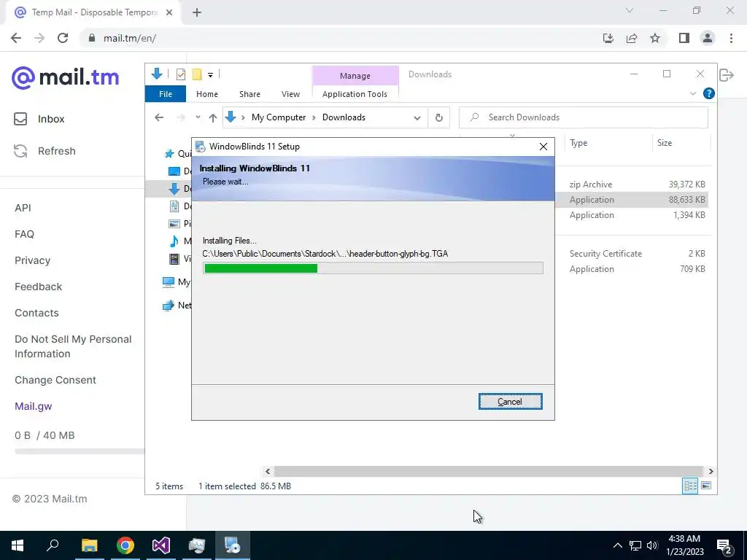Screen dimensions: 747x560
Task: Click the share page icon in Chrome
Action: [632, 38]
